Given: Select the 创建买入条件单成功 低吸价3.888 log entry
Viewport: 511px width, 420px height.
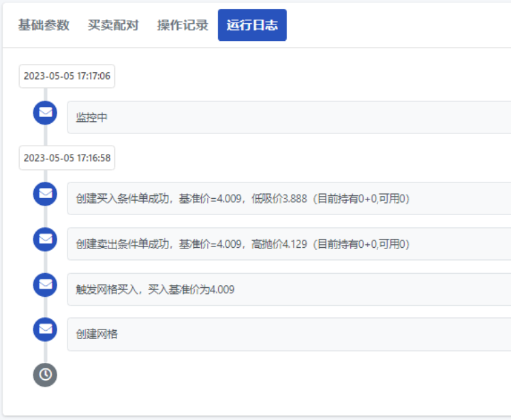Looking at the screenshot, I should click(289, 198).
